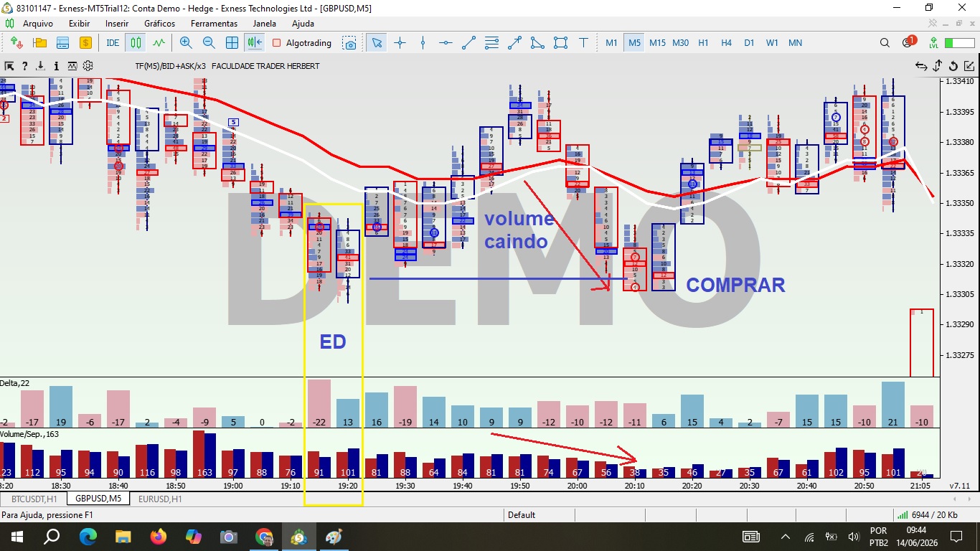Click the zoom out magnifier icon

click(209, 43)
